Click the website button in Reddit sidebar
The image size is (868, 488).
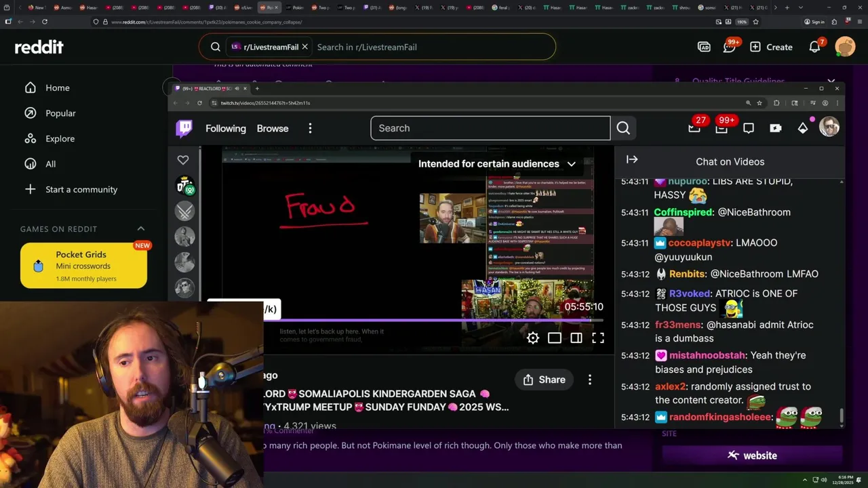pyautogui.click(x=752, y=455)
